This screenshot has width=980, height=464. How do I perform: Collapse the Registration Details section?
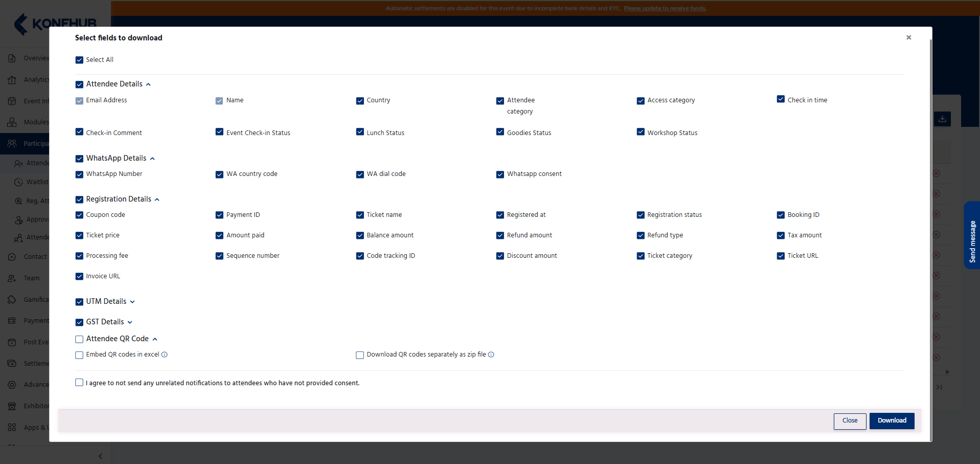pyautogui.click(x=157, y=200)
